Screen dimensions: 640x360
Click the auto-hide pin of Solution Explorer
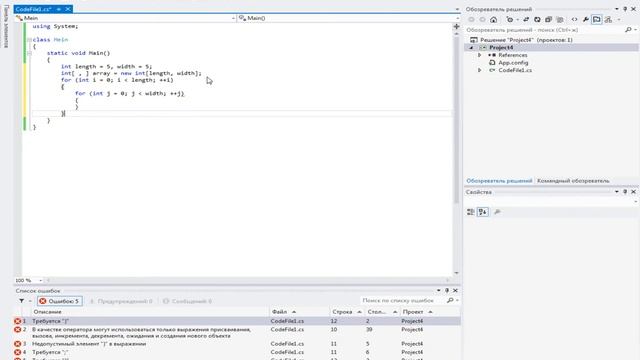click(x=625, y=9)
